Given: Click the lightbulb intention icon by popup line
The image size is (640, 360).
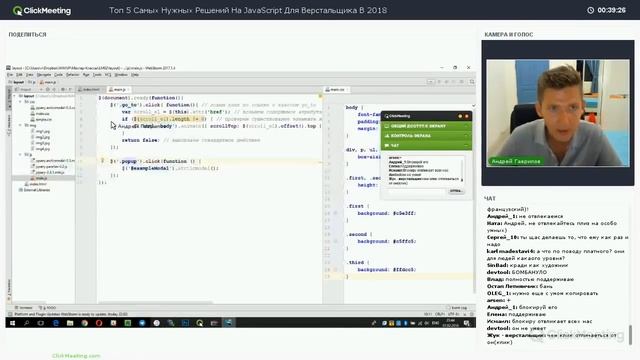Looking at the screenshot, I should point(102,161).
